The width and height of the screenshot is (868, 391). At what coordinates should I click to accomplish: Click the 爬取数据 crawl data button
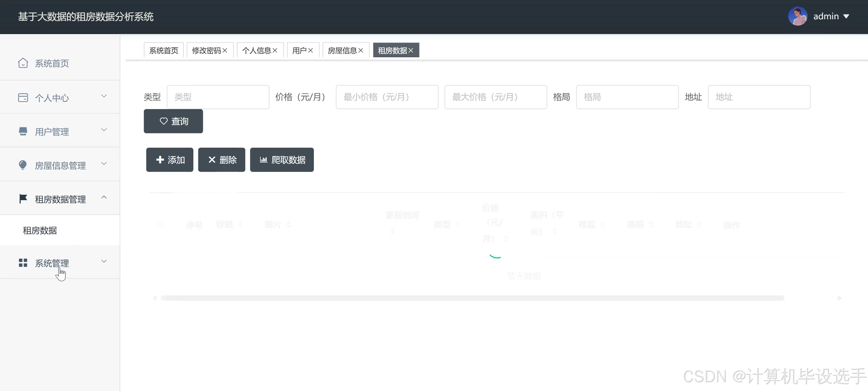pos(282,160)
